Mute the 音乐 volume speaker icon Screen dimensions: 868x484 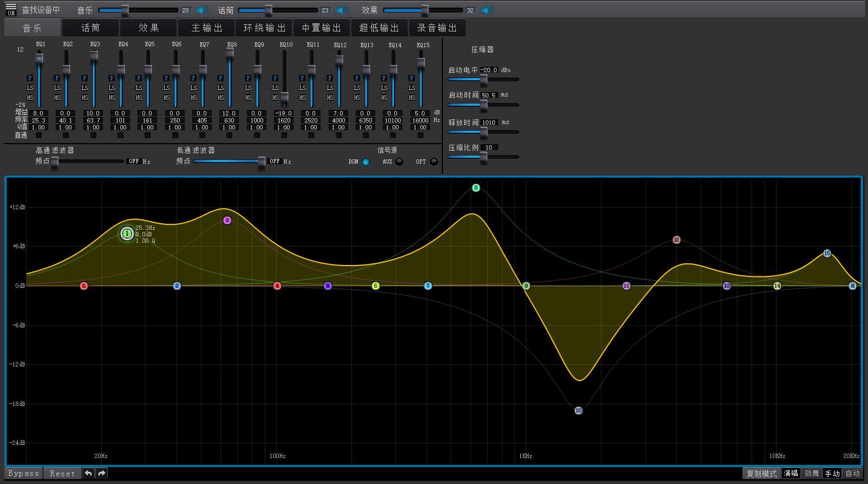(x=202, y=10)
